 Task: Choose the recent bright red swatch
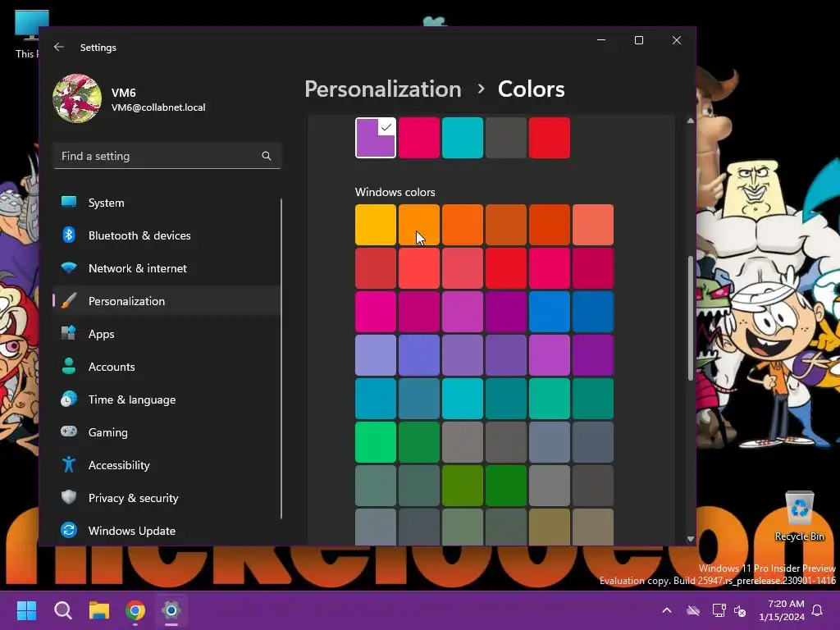coord(549,138)
